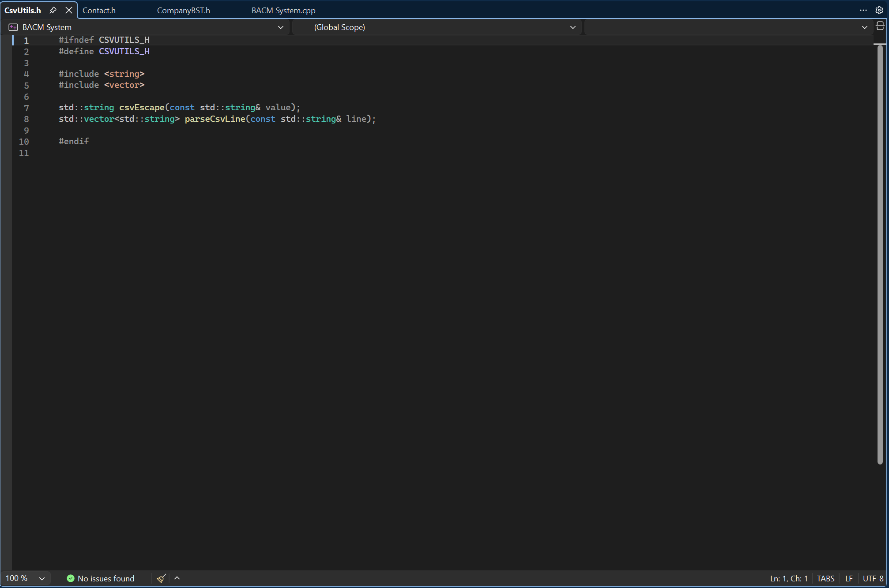Click the parseCsvLine function name

tap(215, 119)
